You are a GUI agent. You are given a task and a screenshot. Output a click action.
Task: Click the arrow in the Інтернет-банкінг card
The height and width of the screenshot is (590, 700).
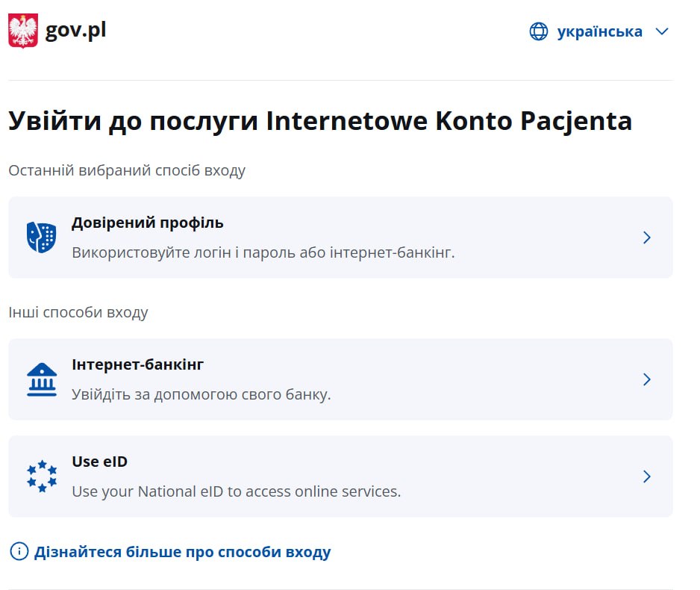(x=646, y=379)
